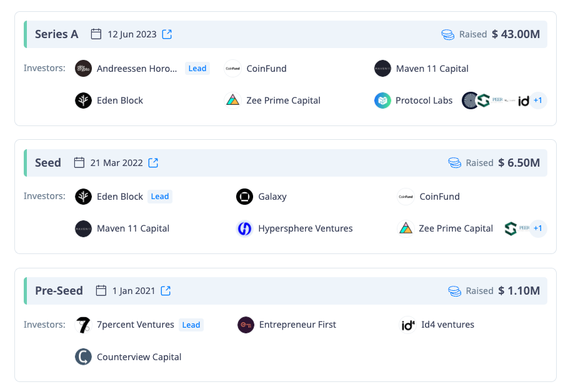Click the Lead badge beside 7percent Ventures
The image size is (573, 392).
[x=191, y=325]
